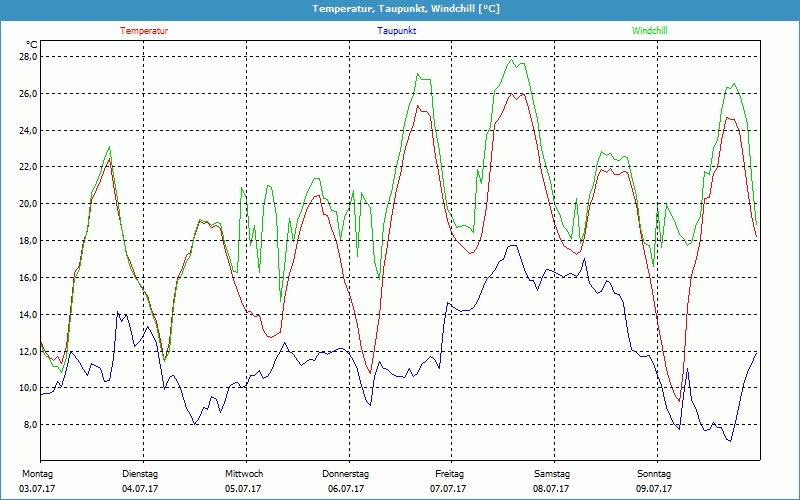Click the 16,0 y-axis value
Screen dimensions: 800x500
click(x=28, y=278)
